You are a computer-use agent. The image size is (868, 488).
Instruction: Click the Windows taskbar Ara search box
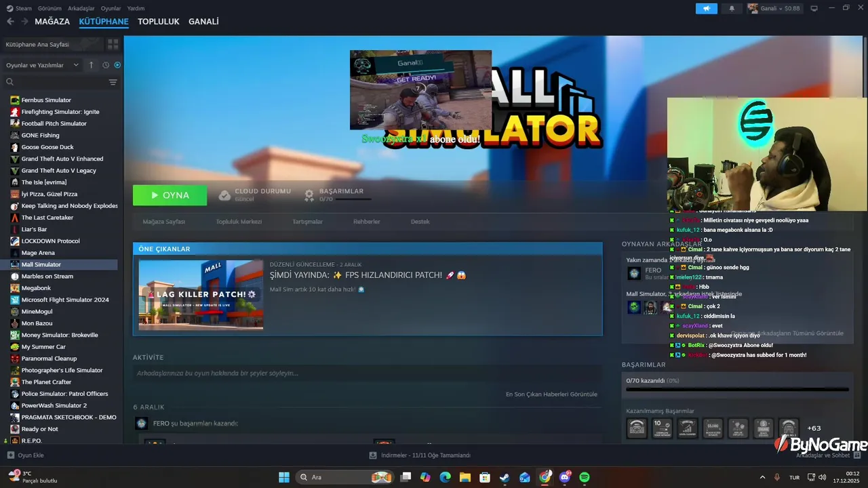click(346, 477)
